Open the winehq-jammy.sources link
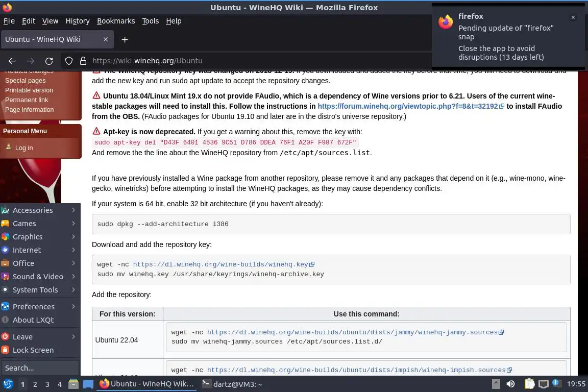Screen dimensions: 588x392 (355, 332)
